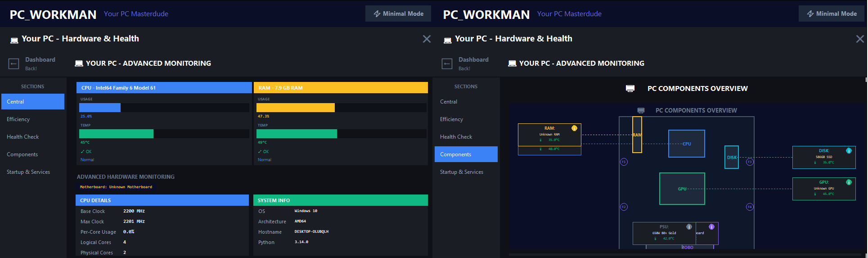Open Efficiency section in Central-section window
This screenshot has height=258, width=868.
click(33, 119)
